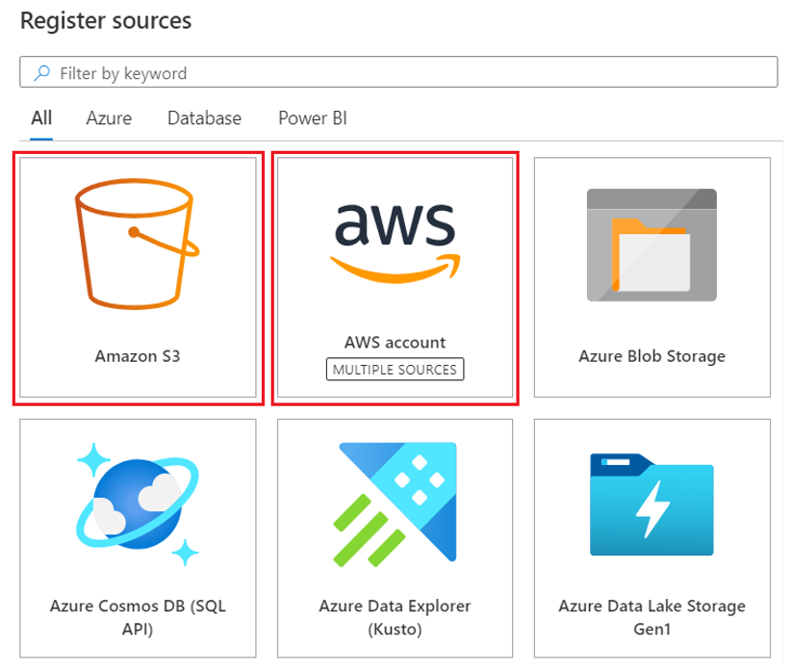Click the MULTIPLE SOURCES badge
This screenshot has width=791, height=672.
(395, 369)
